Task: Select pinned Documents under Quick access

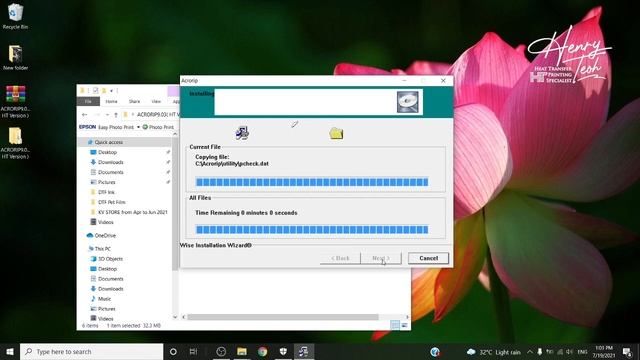Action: (111, 172)
